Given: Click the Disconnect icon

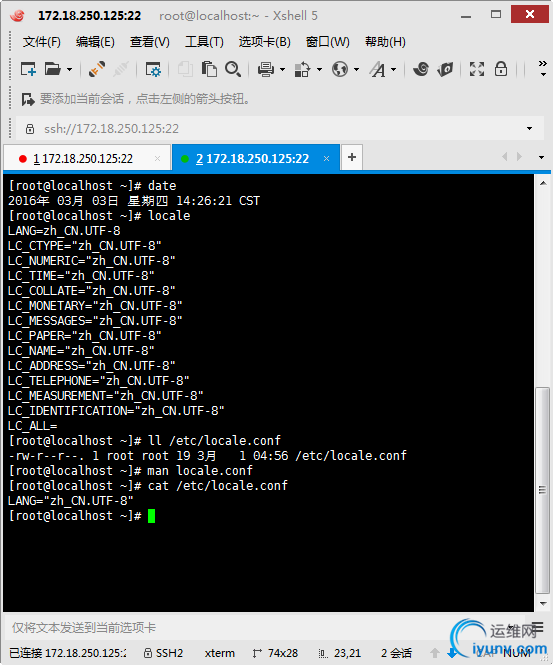Looking at the screenshot, I should click(121, 69).
